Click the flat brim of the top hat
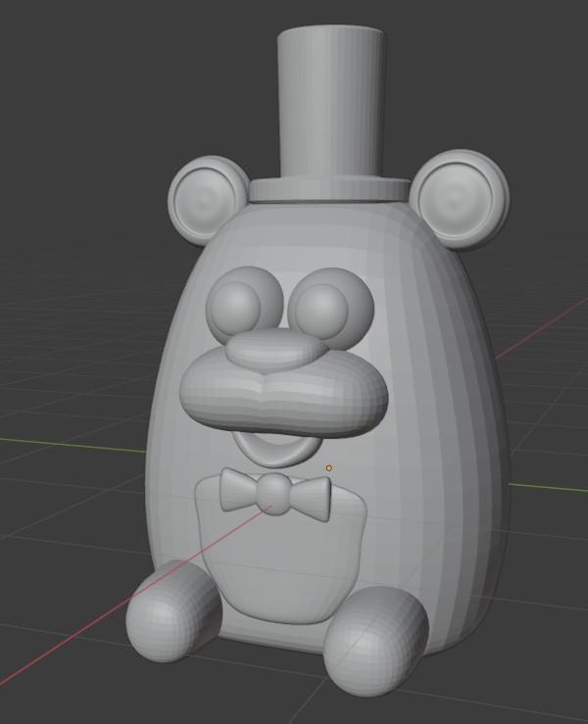The image size is (588, 724). tap(329, 190)
